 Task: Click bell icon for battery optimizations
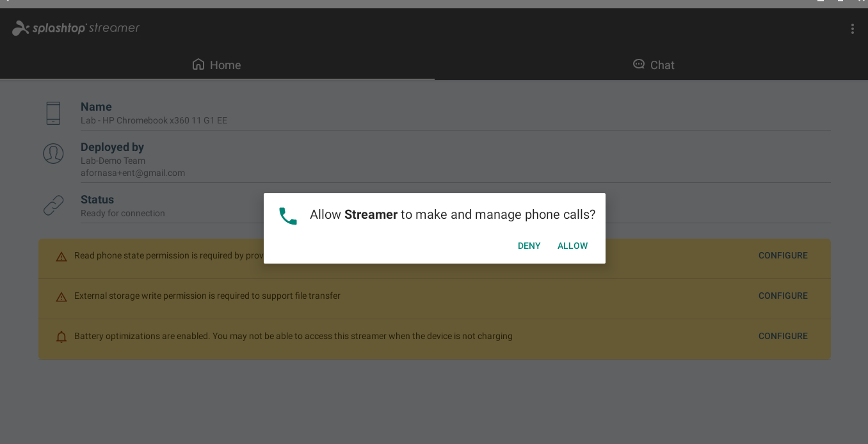point(61,337)
